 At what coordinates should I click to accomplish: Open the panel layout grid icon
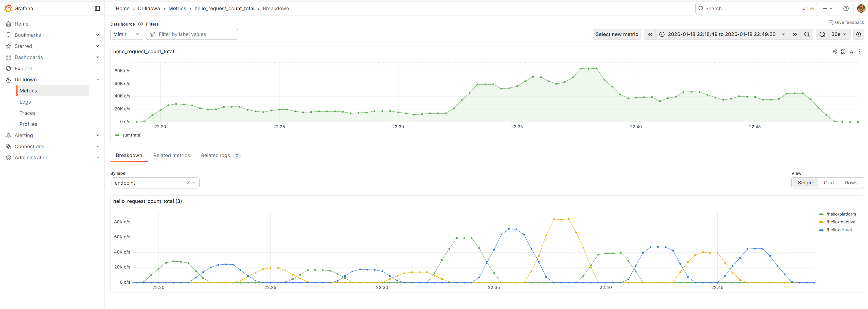[843, 51]
